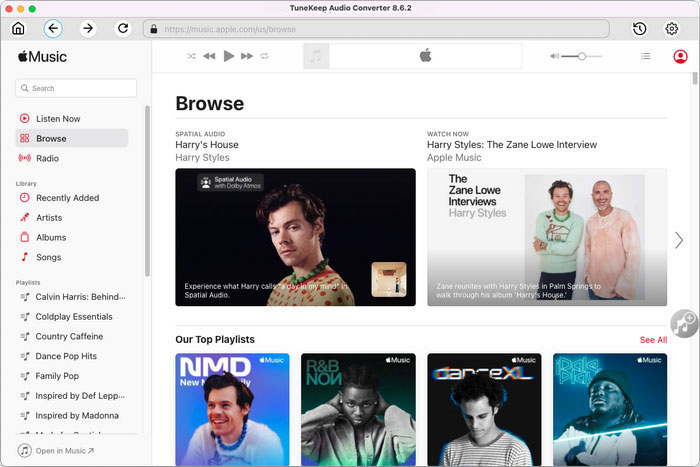Viewport: 700px width, 467px height.
Task: Go back with the left arrow button
Action: coord(53,29)
